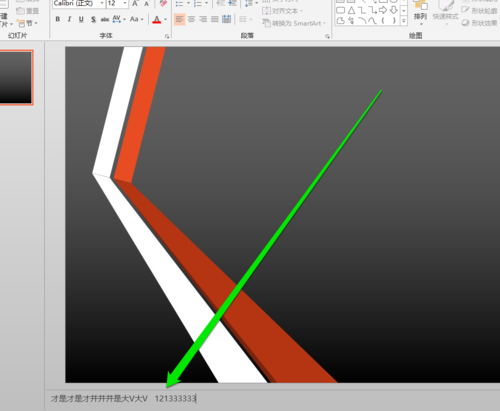Open 转换为 SmartArt menu
Screen dimensions: 500x411
click(293, 23)
